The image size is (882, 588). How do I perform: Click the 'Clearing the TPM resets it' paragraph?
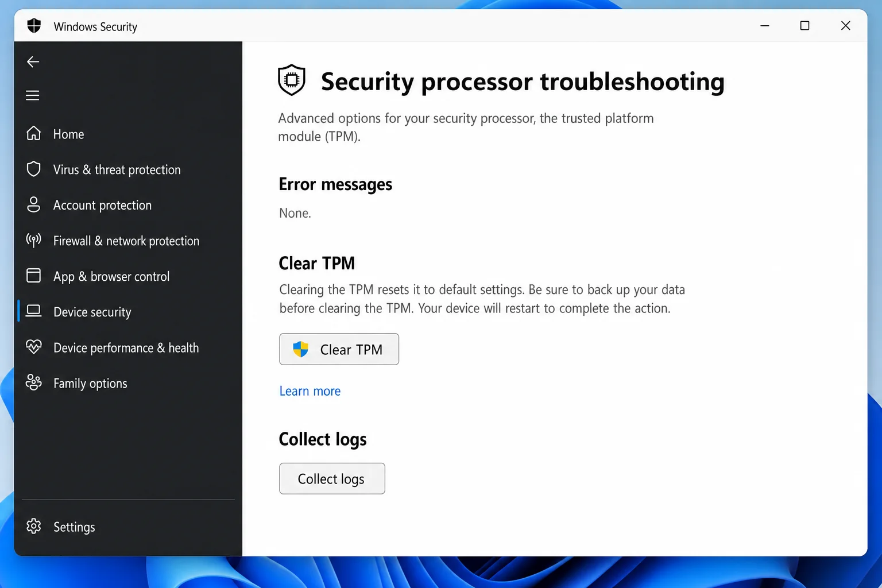482,299
